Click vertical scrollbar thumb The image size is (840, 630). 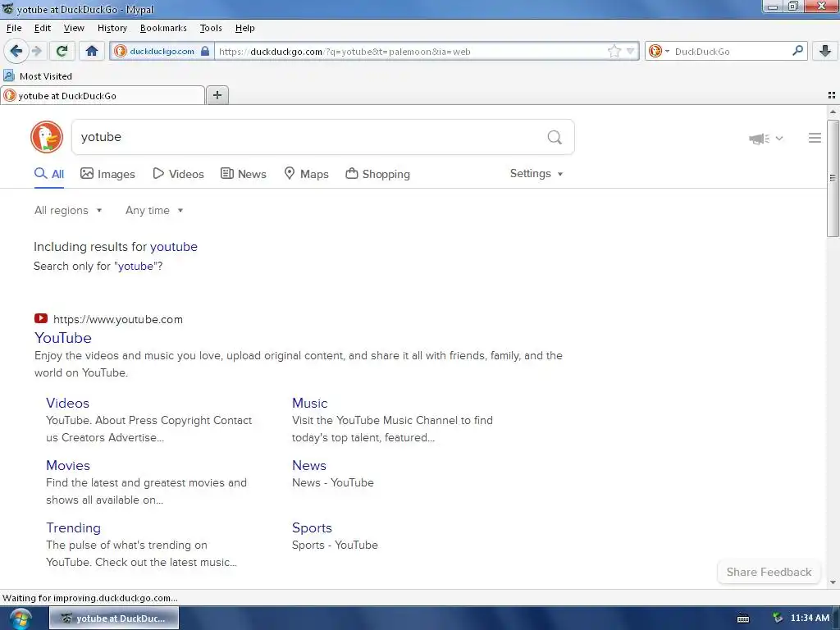[x=833, y=178]
